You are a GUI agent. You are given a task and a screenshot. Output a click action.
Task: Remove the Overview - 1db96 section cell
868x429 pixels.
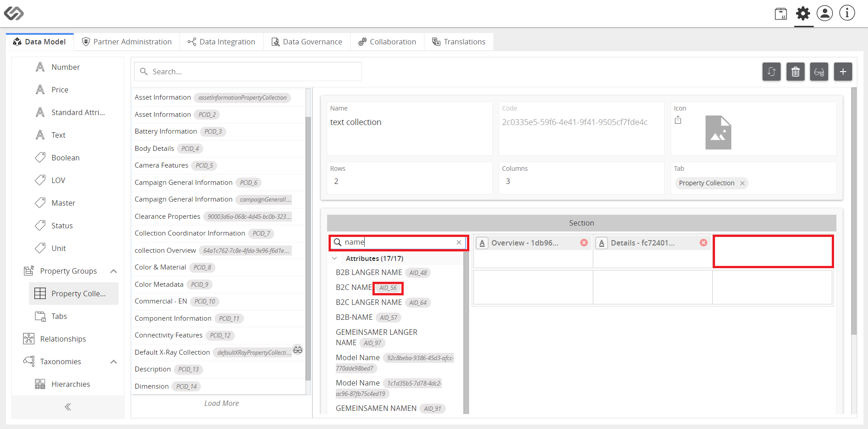tap(584, 243)
